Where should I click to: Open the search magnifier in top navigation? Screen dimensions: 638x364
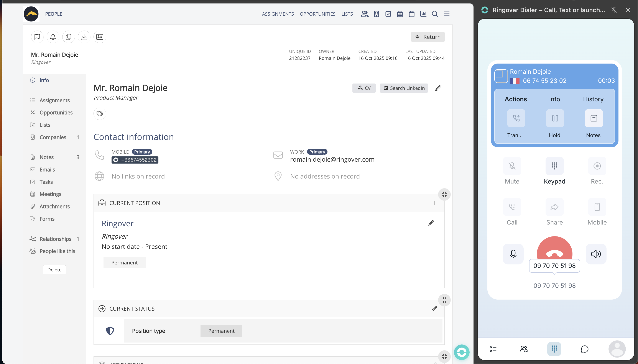tap(435, 14)
